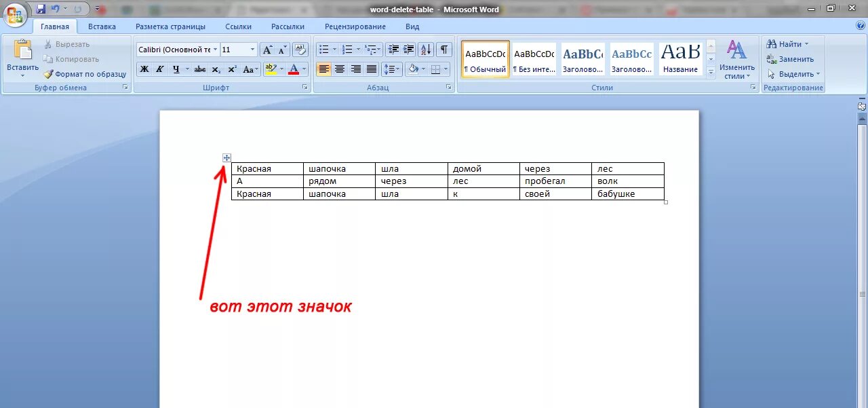The height and width of the screenshot is (408, 868).
Task: Decrease paragraph indent
Action: click(x=393, y=50)
